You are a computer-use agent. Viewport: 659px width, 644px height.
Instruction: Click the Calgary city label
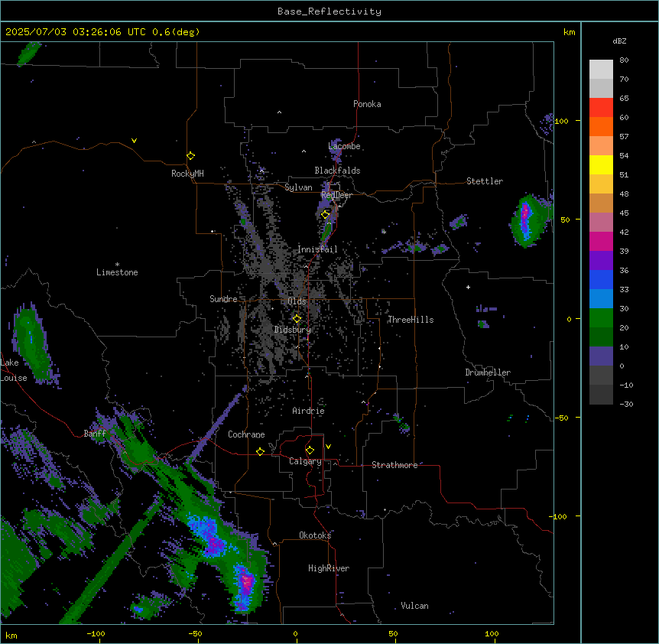(x=306, y=461)
